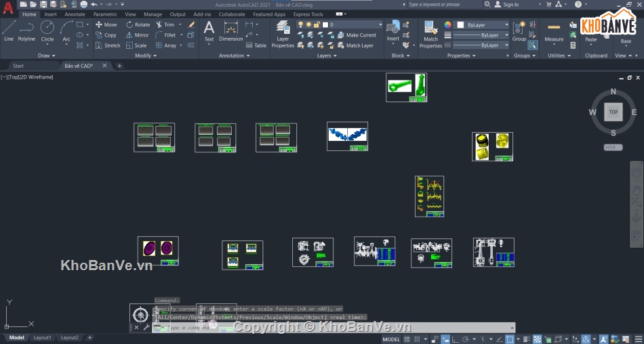The width and height of the screenshot is (644, 344).
Task: Toggle polar tracking in status bar
Action: coord(466,339)
